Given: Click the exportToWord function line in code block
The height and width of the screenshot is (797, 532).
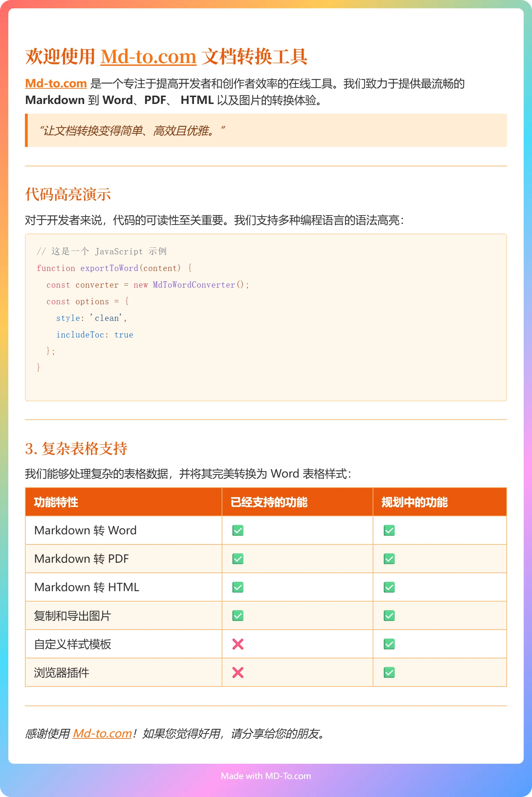Looking at the screenshot, I should (x=114, y=268).
